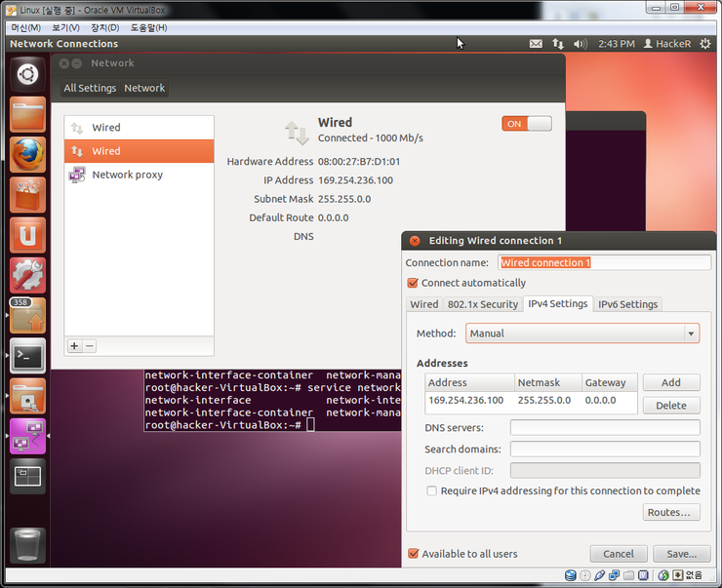
Task: Click VirtualBox hard disk status icon
Action: coord(571,575)
